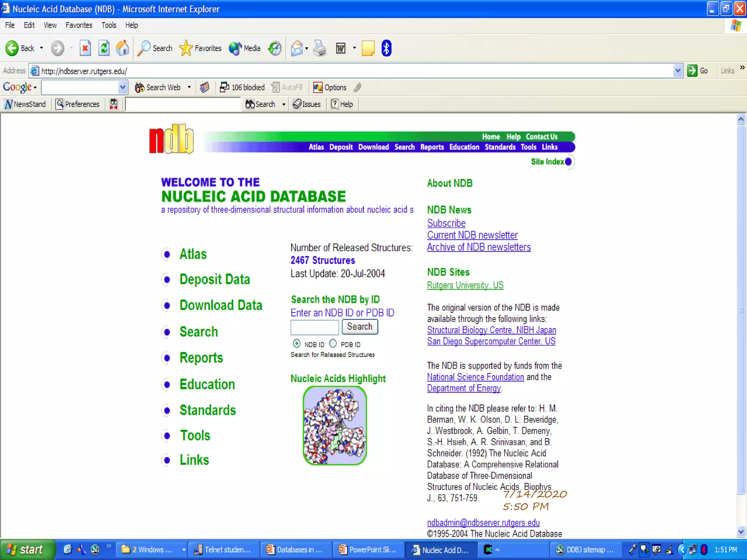
Task: Select the NDB ID radio button
Action: [x=297, y=344]
